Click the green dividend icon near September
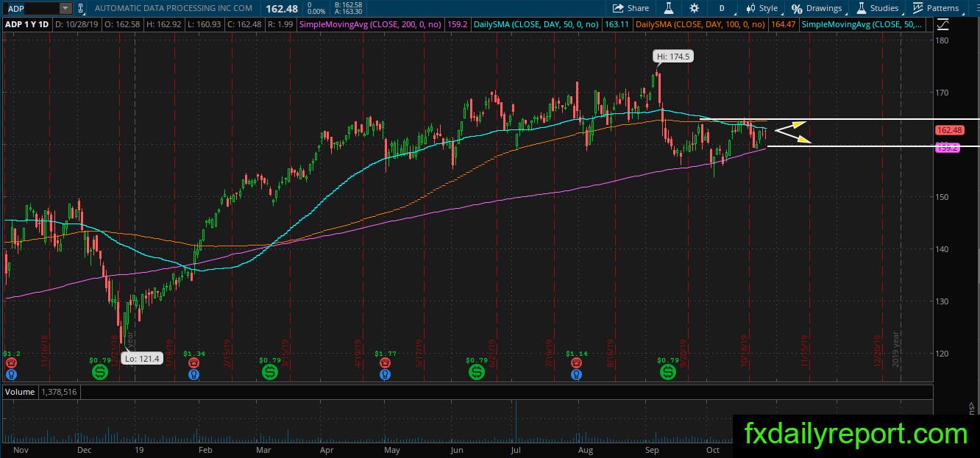980x458 pixels. click(x=667, y=373)
